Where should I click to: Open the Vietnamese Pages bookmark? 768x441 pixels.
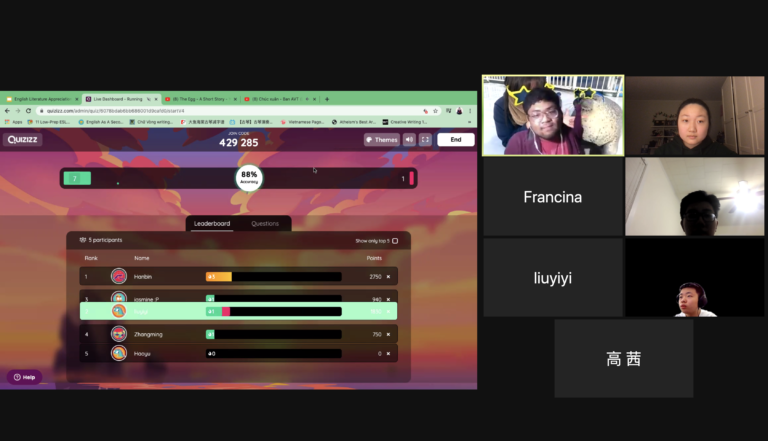tap(302, 122)
